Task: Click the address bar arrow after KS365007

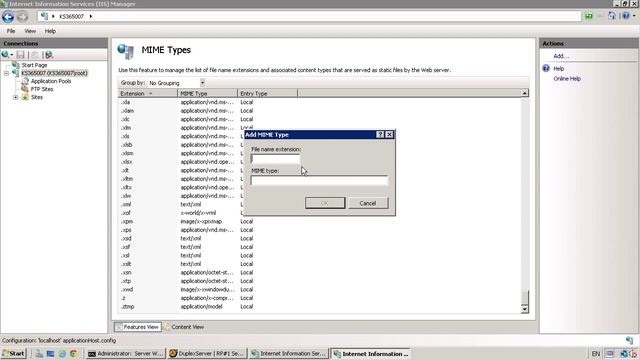Action: coord(91,16)
